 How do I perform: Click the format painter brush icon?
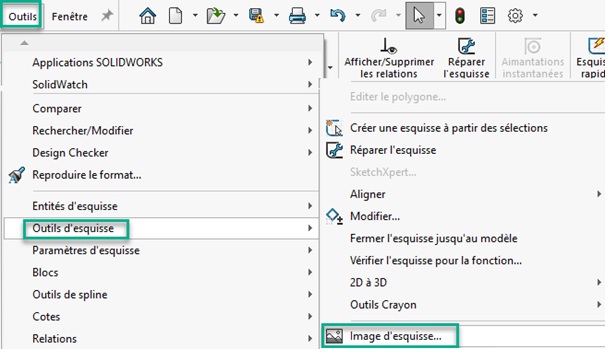click(16, 175)
